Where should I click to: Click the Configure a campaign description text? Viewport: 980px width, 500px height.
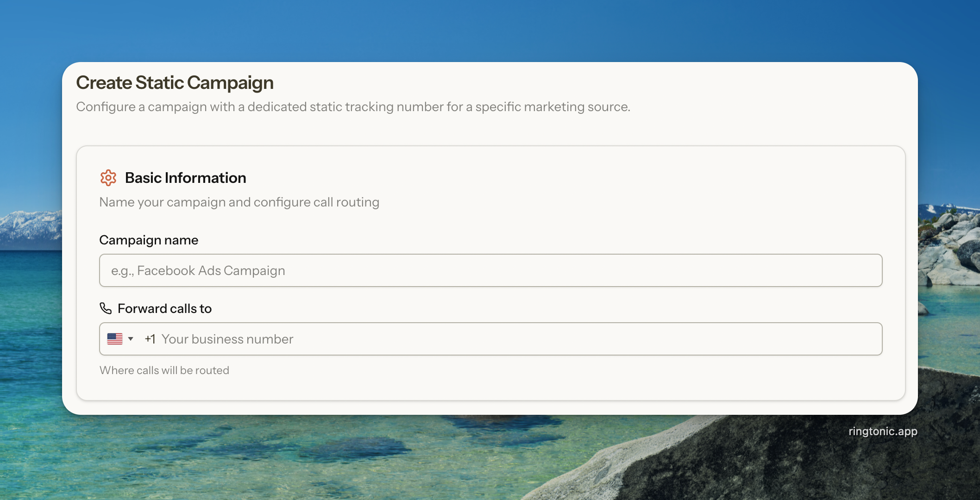point(353,107)
